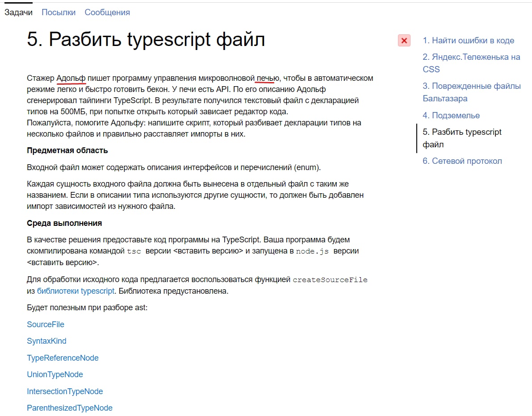Click the createSourceFile code text
This screenshot has height=416, width=532.
tap(330, 280)
